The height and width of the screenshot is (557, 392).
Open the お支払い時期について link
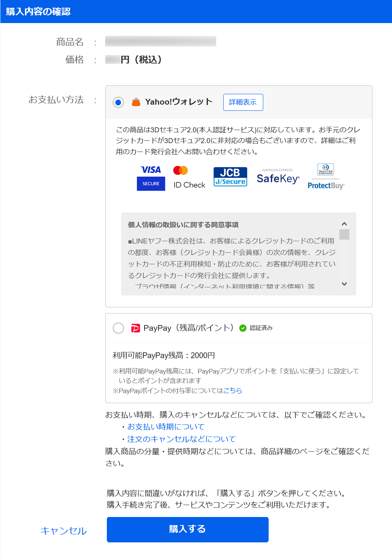tap(166, 427)
